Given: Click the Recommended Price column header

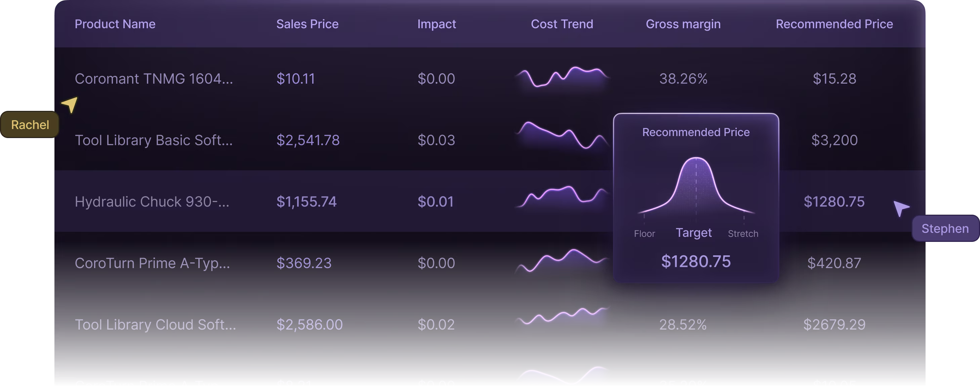Looking at the screenshot, I should pos(834,24).
